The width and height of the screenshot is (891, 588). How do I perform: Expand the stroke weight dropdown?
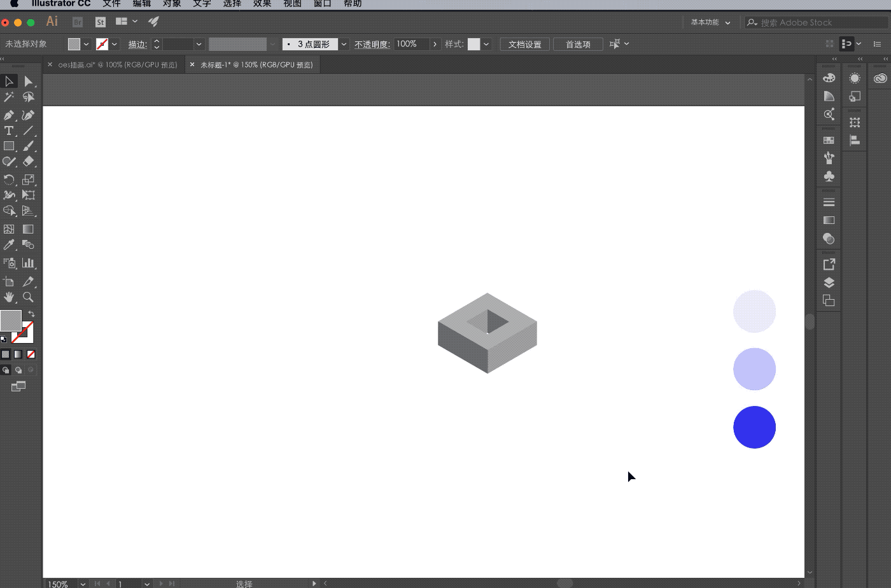pos(199,45)
